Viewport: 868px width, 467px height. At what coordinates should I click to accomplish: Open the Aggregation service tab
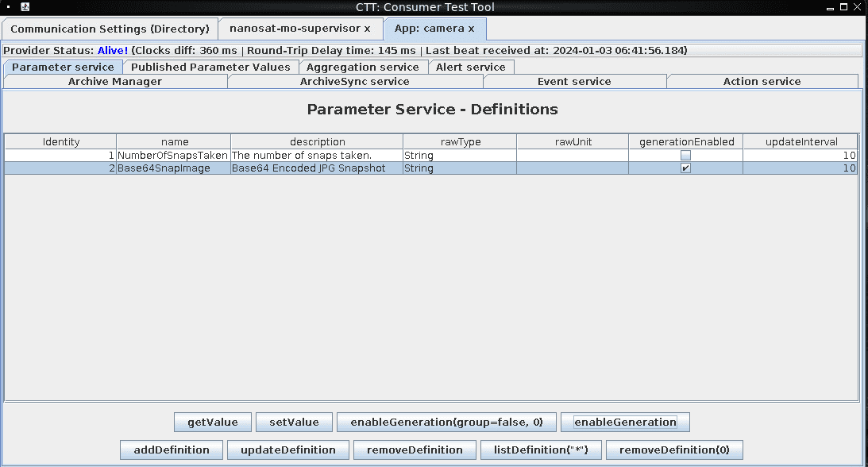click(363, 67)
